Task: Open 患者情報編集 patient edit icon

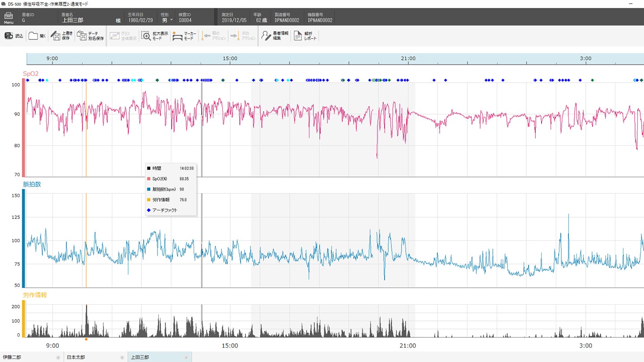Action: 267,36
